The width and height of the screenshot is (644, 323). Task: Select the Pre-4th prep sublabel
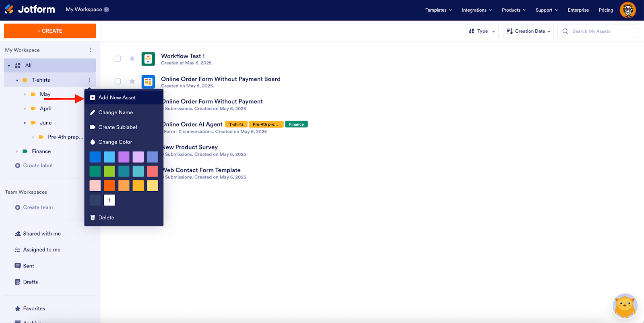coord(65,137)
